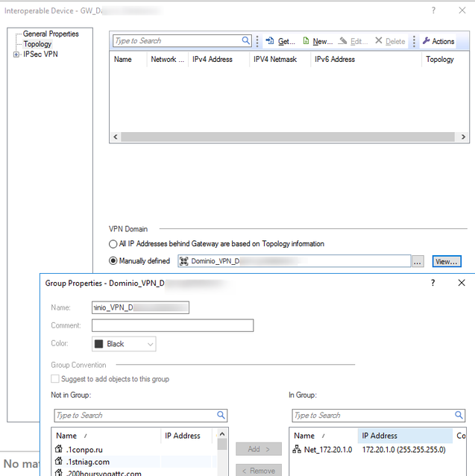The width and height of the screenshot is (475, 476).
Task: Expand the IPSec VPN tree node
Action: coord(16,54)
